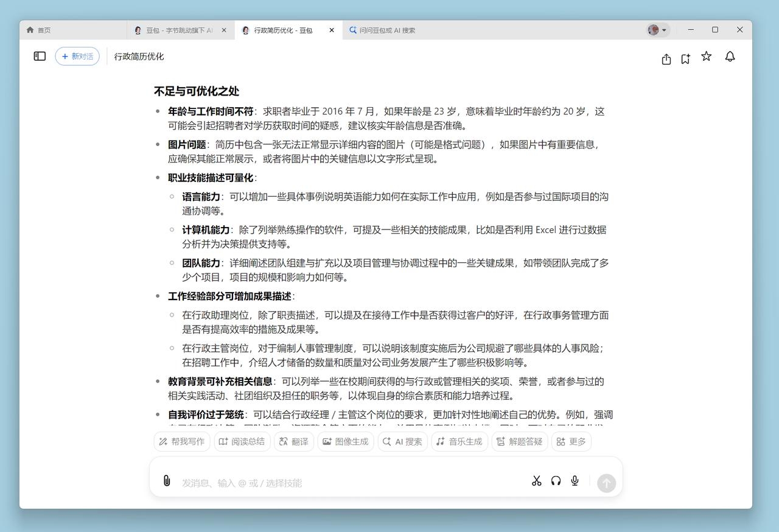Select the 帮我写作 skill button

click(x=182, y=441)
